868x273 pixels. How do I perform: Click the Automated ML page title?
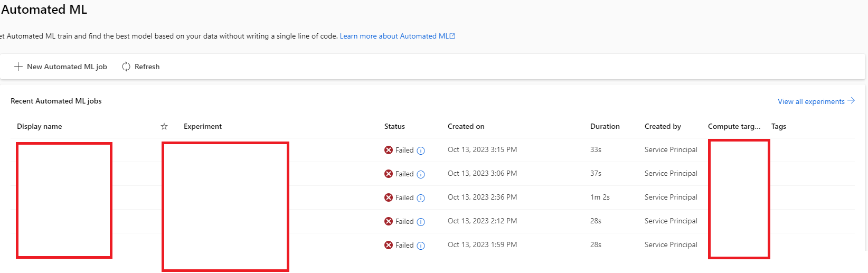(44, 10)
